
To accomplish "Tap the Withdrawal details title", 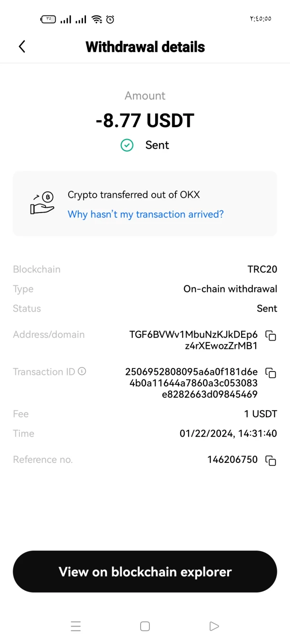I will 145,47.
